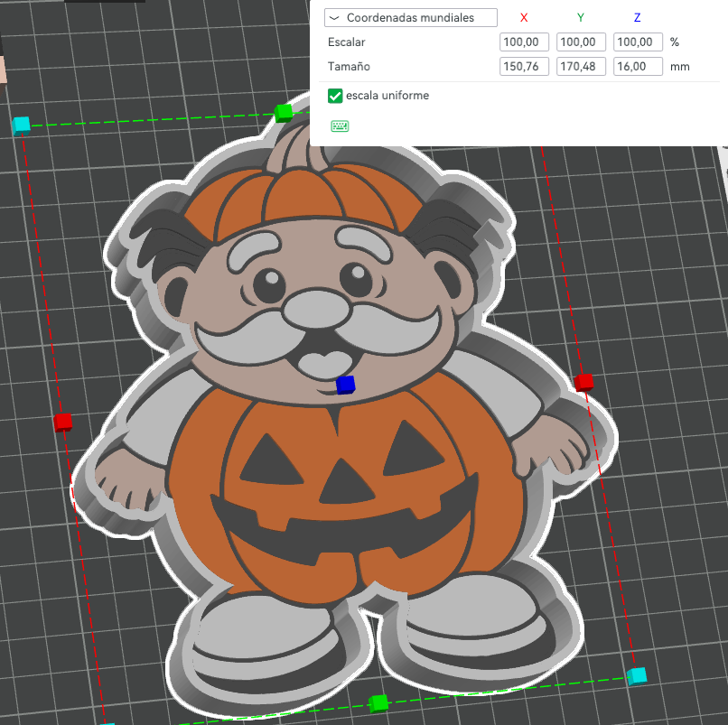Screen dimensions: 728x725
Task: Select the blue Z-axis scale handle
Action: pos(345,386)
